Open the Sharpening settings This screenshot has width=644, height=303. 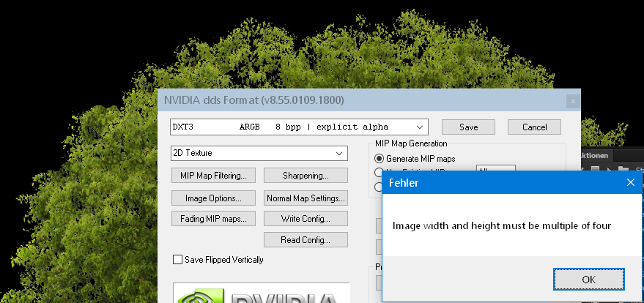pyautogui.click(x=306, y=176)
